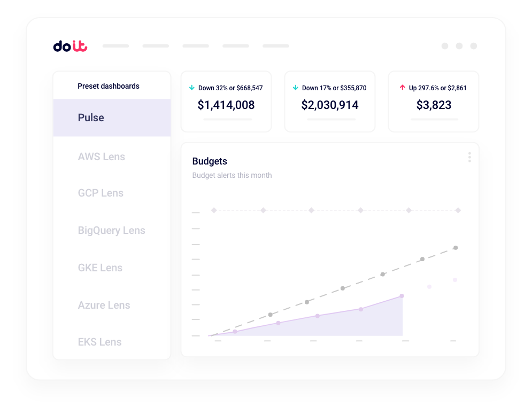The image size is (532, 415).
Task: Click the red up arrow beside Up 297.6%
Action: click(x=402, y=88)
